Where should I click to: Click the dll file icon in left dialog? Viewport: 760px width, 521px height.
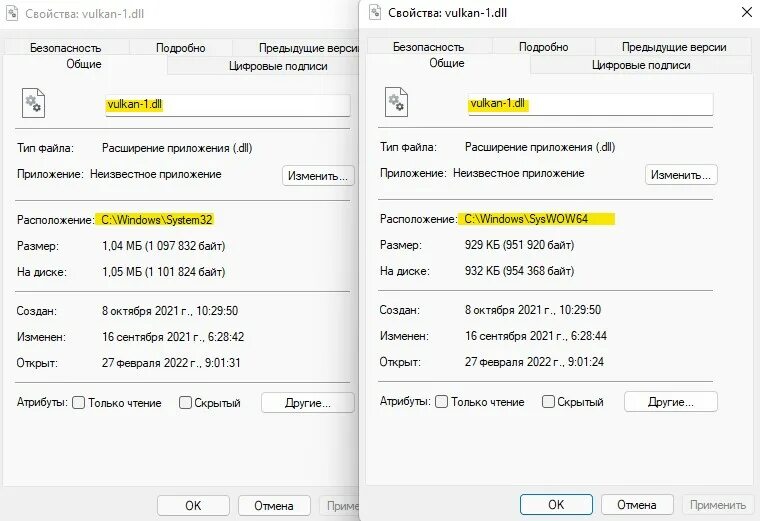pos(33,103)
